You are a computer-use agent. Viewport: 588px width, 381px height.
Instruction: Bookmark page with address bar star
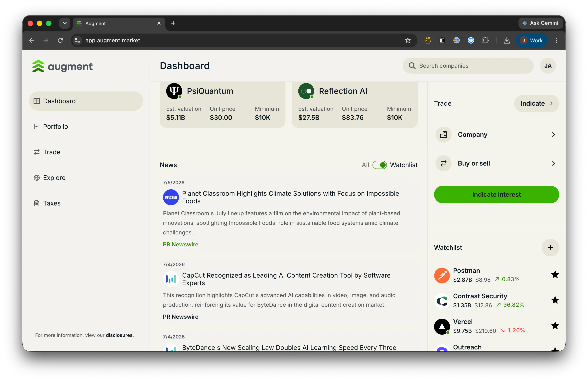408,40
